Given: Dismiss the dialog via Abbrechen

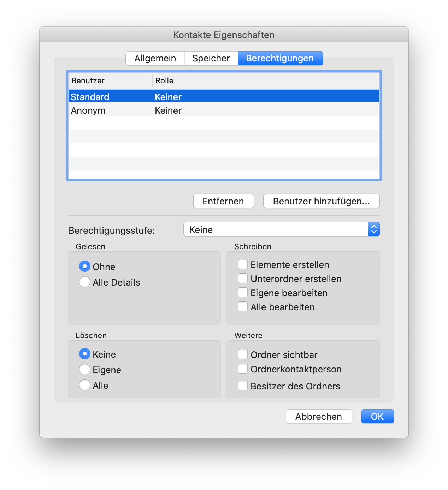Looking at the screenshot, I should [318, 416].
